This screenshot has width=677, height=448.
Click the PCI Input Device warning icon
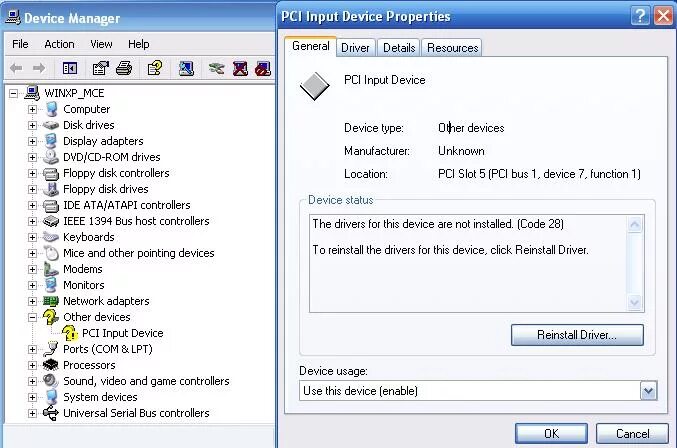tap(70, 333)
